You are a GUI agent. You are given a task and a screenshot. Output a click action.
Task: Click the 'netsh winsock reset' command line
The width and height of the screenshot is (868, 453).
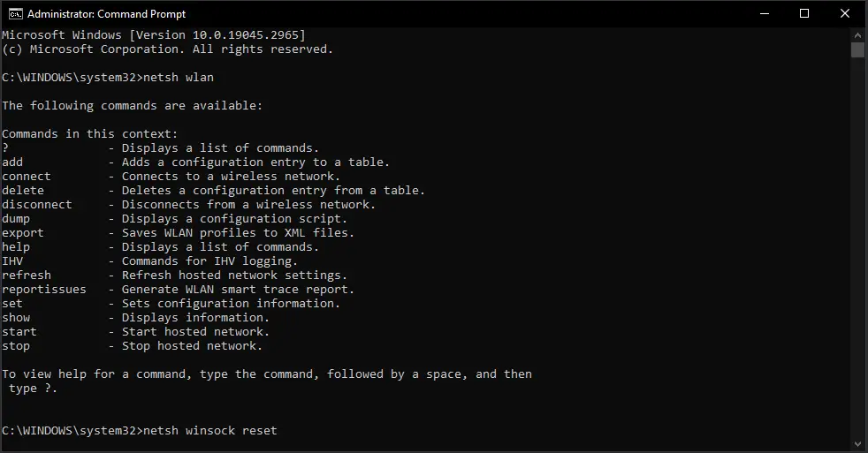(x=210, y=430)
